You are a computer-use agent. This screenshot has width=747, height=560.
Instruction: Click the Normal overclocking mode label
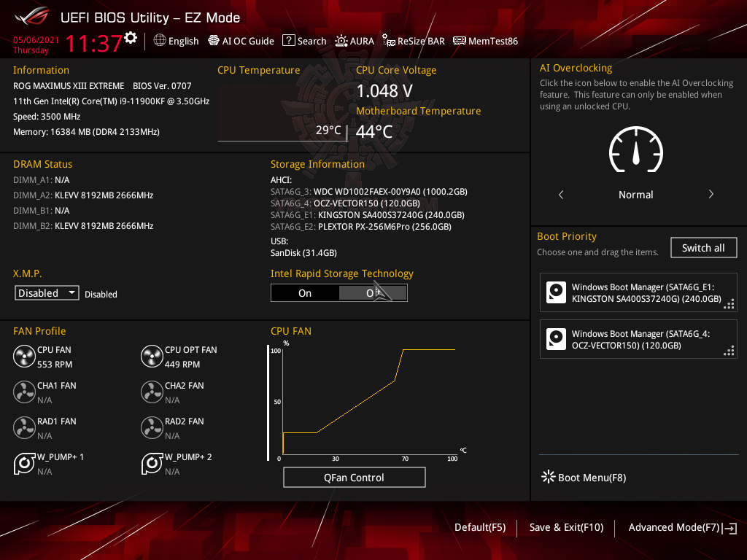(x=635, y=195)
